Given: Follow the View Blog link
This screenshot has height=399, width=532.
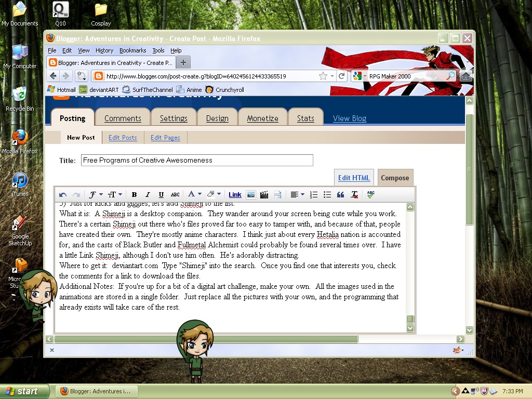Looking at the screenshot, I should point(350,118).
